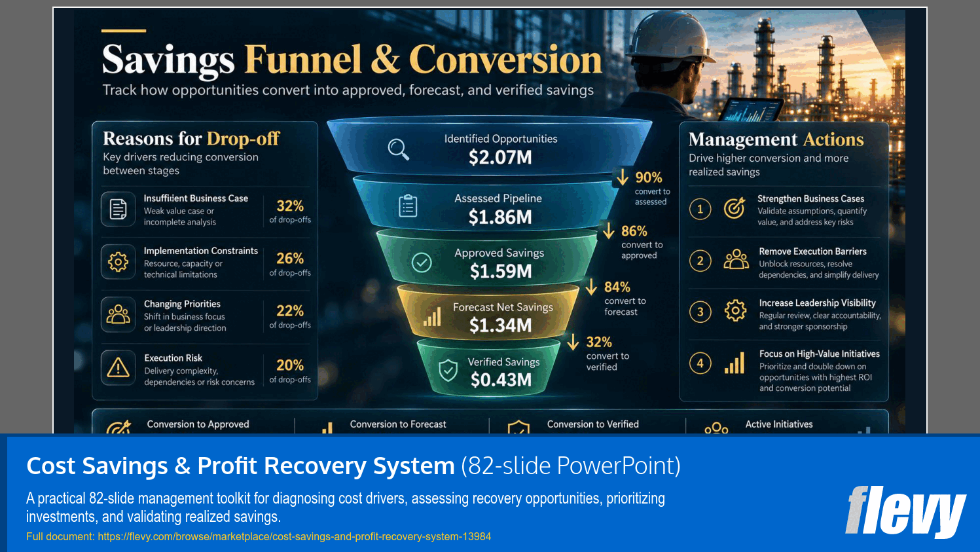Click the Conversion to Approved label
Viewport: 980px width, 552px height.
pyautogui.click(x=198, y=424)
